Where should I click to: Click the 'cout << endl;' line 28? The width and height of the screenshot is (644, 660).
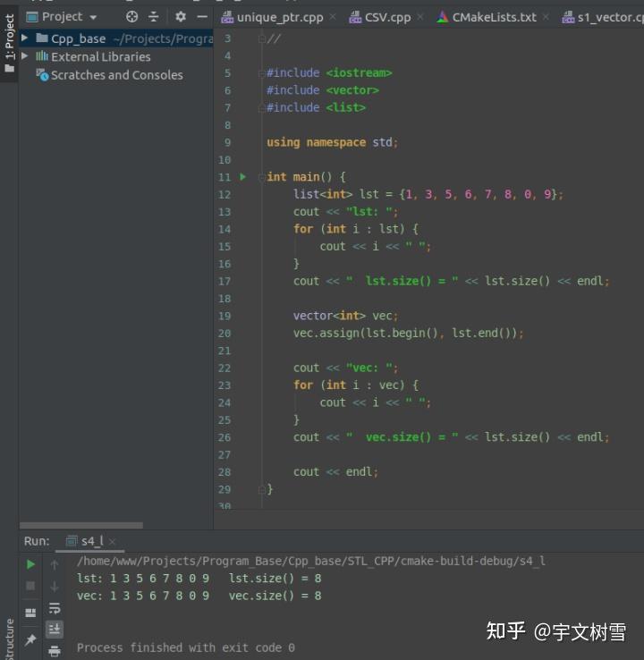(x=335, y=472)
